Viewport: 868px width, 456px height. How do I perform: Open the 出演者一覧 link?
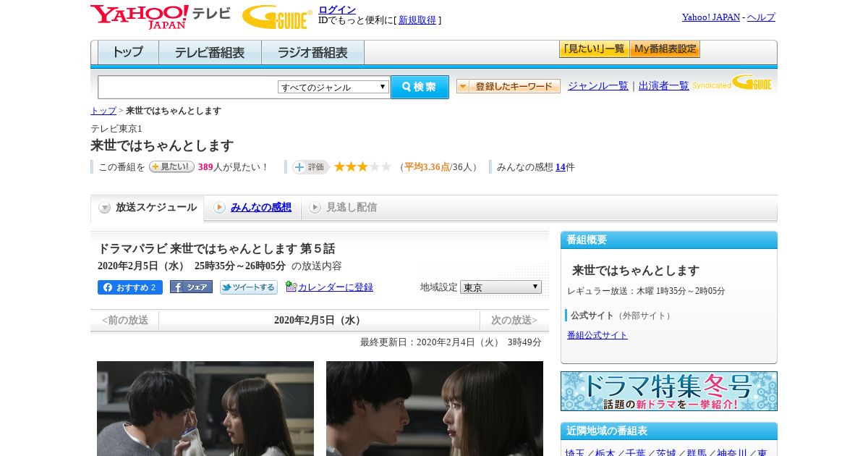tap(664, 86)
